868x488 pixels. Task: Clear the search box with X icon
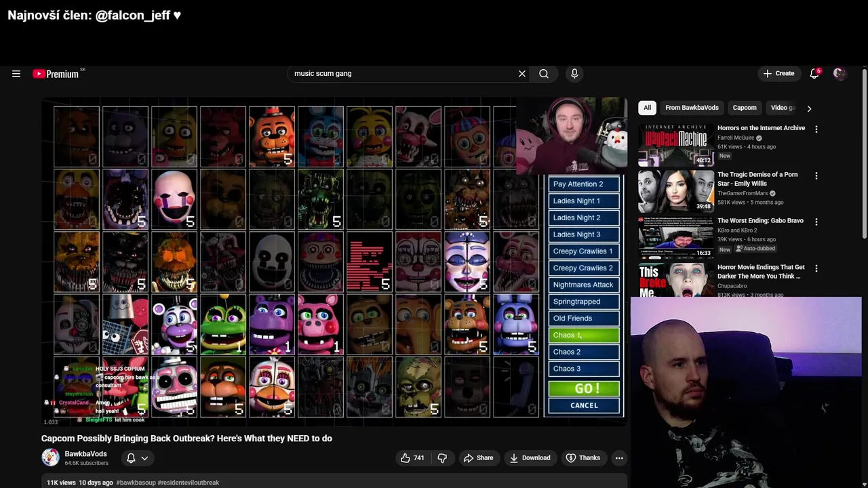(522, 74)
